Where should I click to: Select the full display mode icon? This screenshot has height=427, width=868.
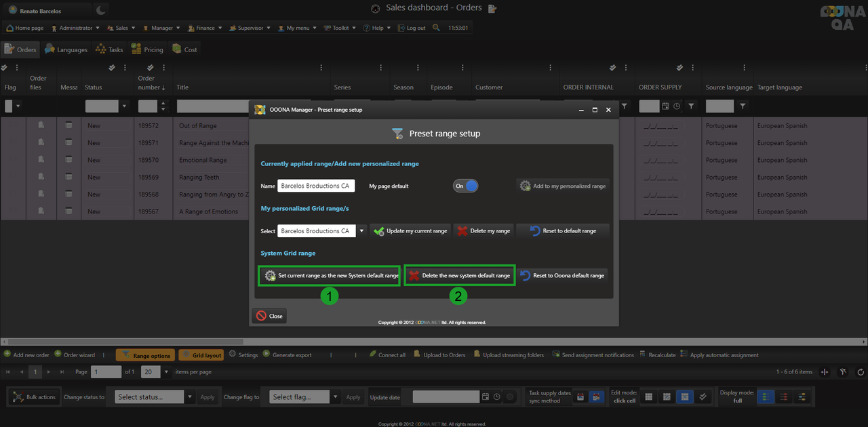(x=765, y=397)
